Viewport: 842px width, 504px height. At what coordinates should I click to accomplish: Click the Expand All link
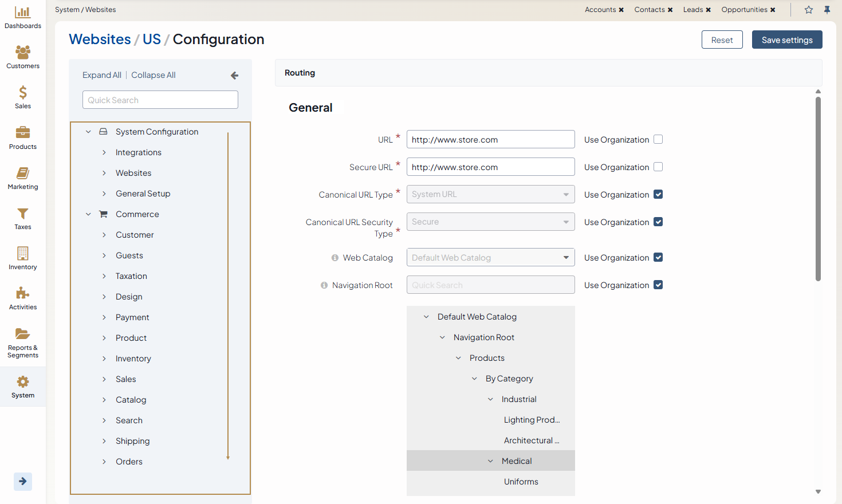[101, 75]
